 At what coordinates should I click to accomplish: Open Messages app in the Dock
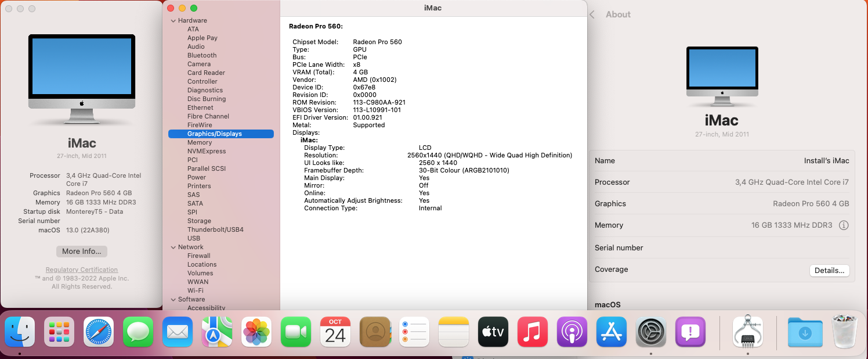[x=138, y=332]
